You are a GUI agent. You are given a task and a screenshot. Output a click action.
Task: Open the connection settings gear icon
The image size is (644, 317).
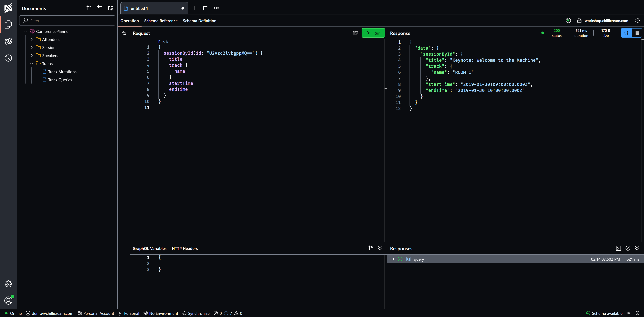click(637, 20)
